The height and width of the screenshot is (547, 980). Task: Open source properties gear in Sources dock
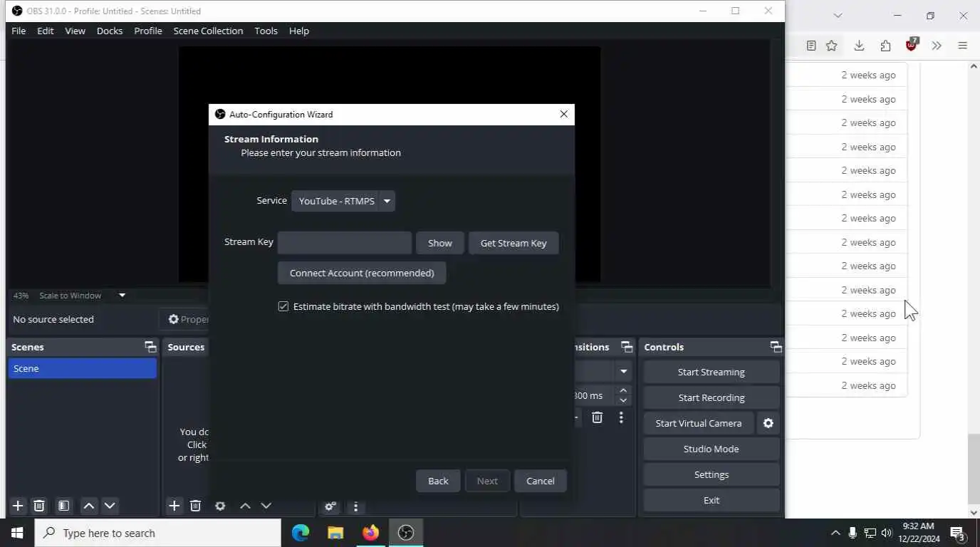coord(220,506)
